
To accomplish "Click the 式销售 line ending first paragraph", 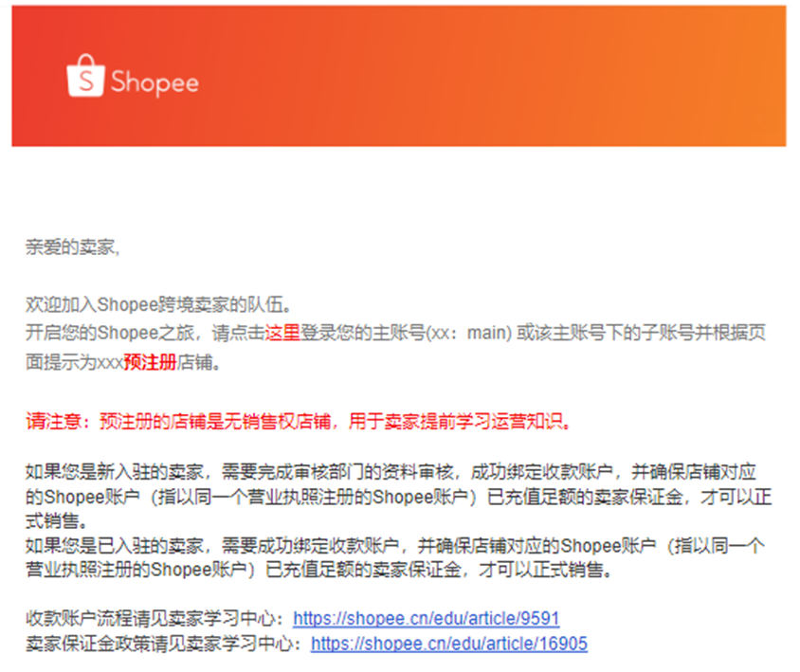I will [57, 521].
